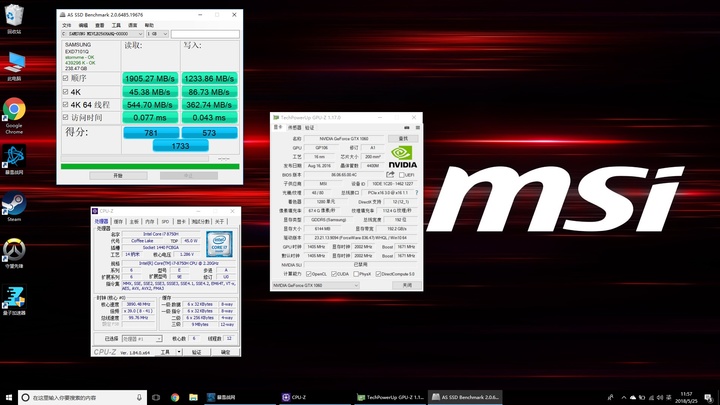
Task: Switch to TechPowerUp GPU-Z taskbar button
Action: click(390, 397)
